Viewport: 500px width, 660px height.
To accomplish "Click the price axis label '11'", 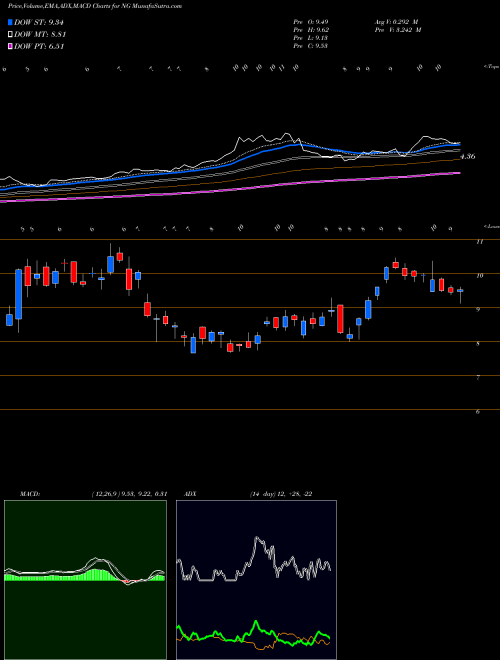I will (479, 242).
